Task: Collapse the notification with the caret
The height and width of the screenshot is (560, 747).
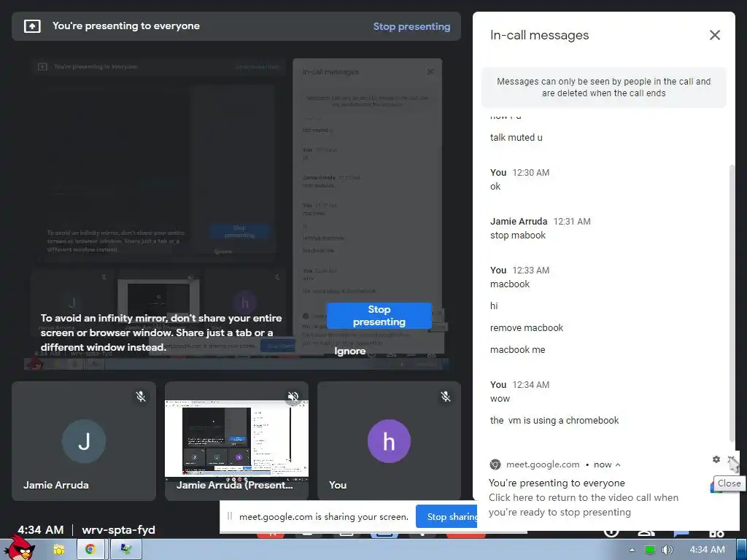Action: coord(618,464)
